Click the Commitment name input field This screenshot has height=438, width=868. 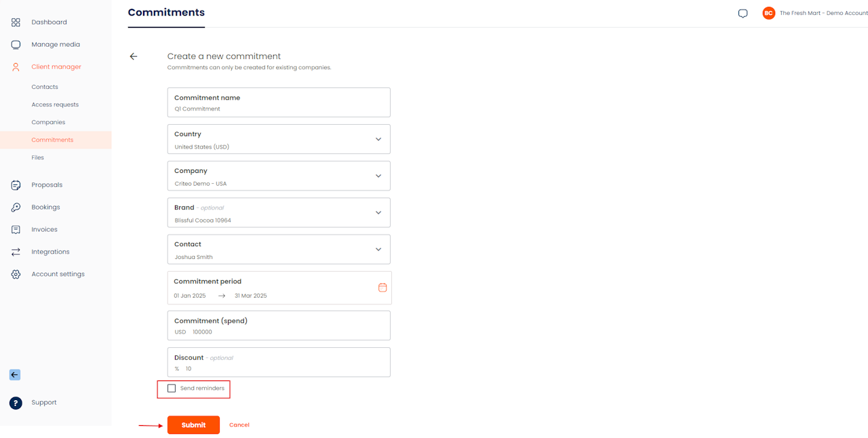point(279,108)
